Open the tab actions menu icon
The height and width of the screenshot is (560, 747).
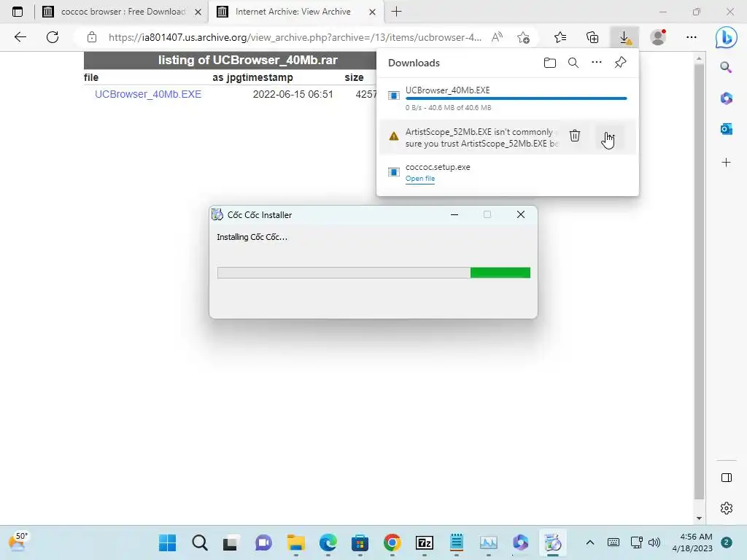18,12
